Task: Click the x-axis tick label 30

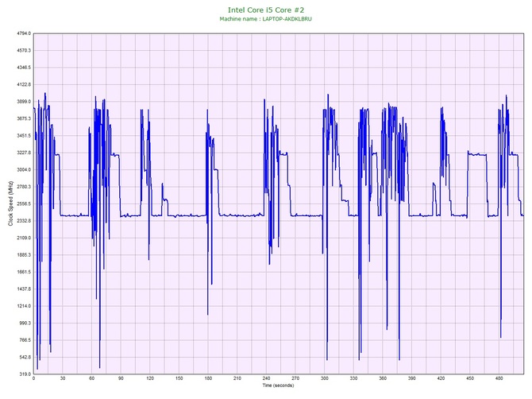Action: pos(63,378)
